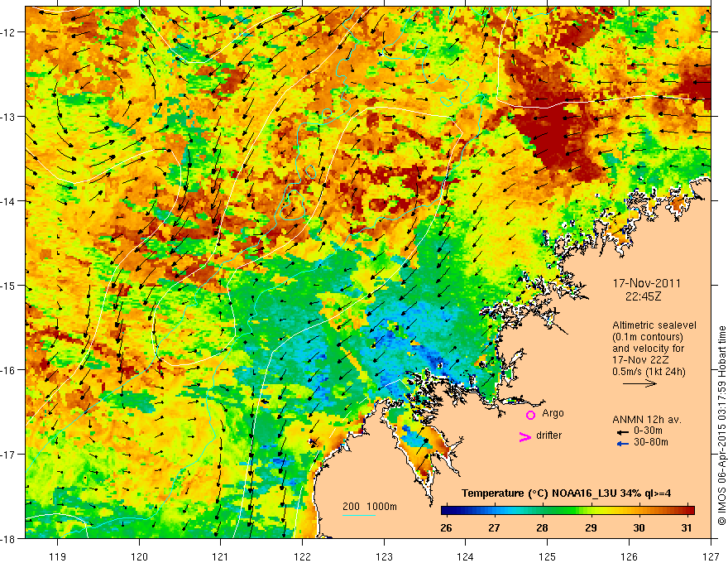The width and height of the screenshot is (728, 563).
Task: Click the 124 longitude axis label
Action: (466, 556)
